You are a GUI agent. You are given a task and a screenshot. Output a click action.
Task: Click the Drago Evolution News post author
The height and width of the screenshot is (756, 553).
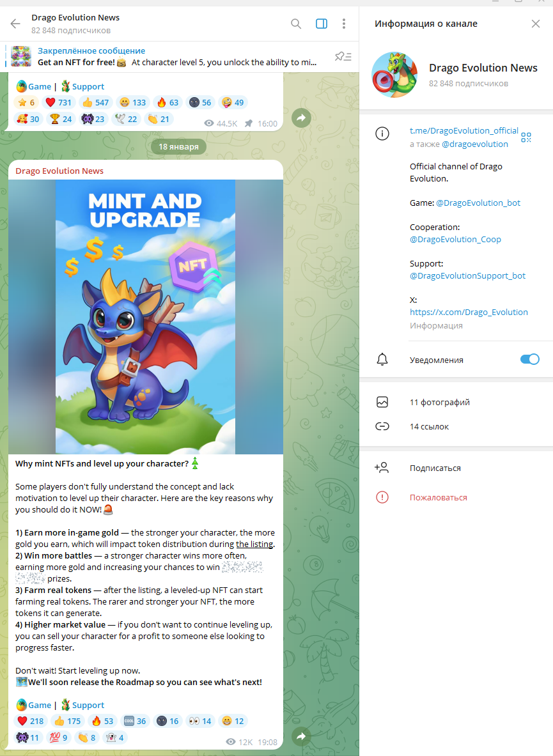pyautogui.click(x=59, y=171)
